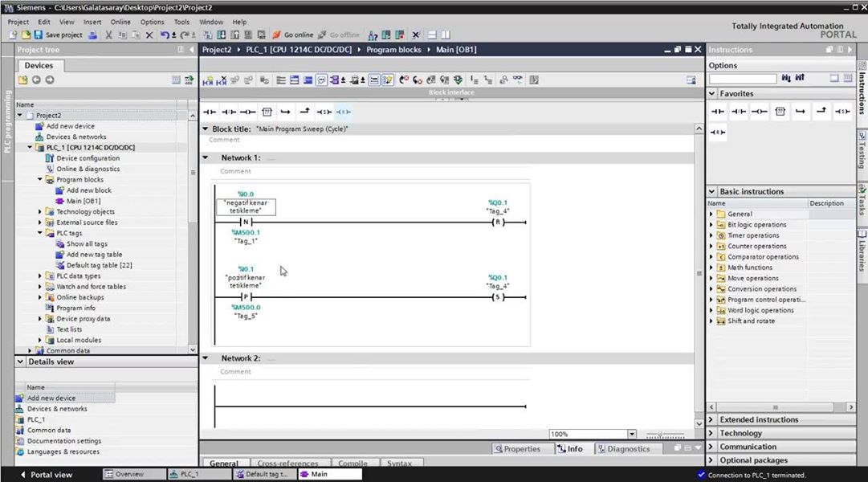
Task: Expand PLC data types folder
Action: [40, 276]
